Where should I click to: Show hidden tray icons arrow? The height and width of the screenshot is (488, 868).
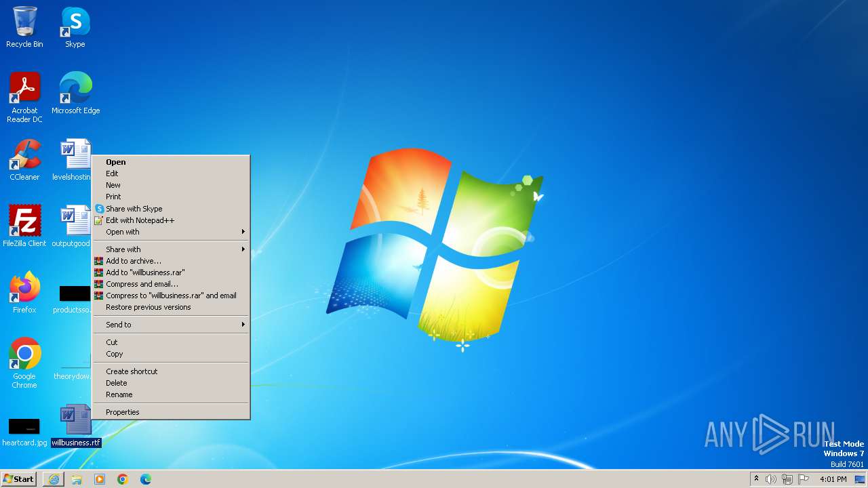tap(756, 479)
